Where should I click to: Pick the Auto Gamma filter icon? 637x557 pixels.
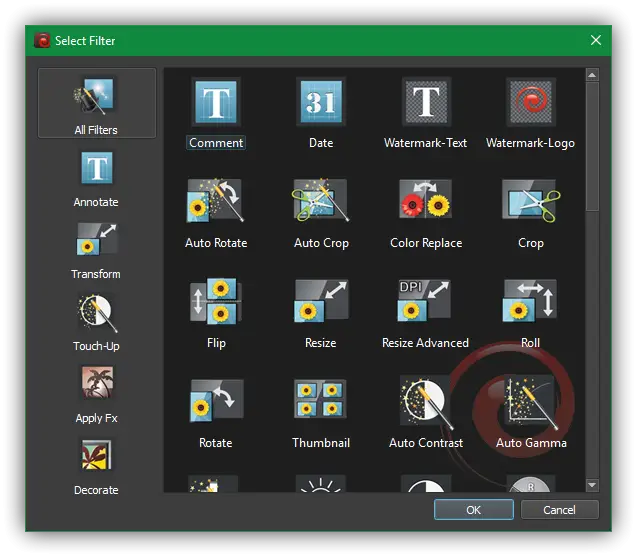coord(531,402)
